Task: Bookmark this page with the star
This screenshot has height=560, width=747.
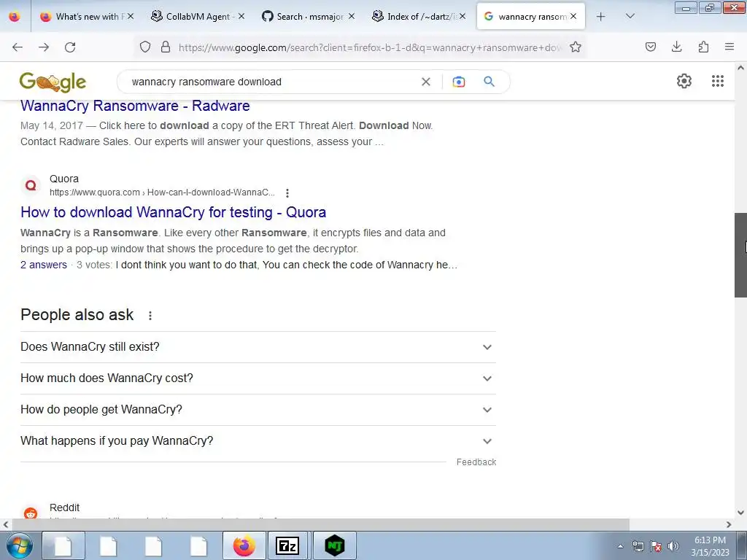Action: (576, 47)
